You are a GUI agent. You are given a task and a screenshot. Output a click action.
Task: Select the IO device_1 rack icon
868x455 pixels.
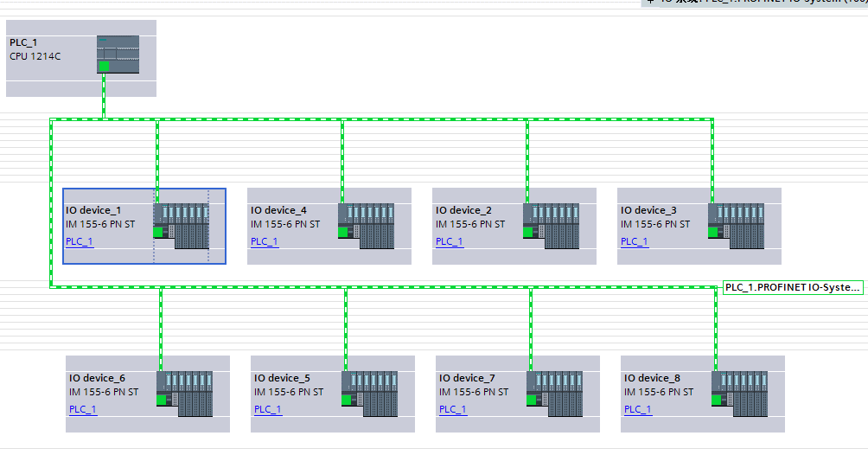point(182,226)
